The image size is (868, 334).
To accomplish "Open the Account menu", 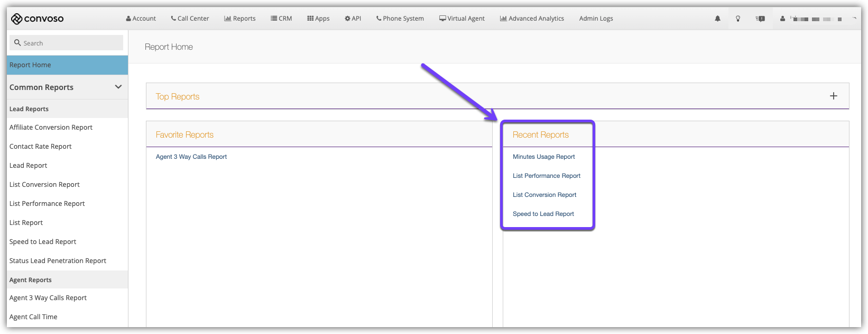I will (x=141, y=19).
